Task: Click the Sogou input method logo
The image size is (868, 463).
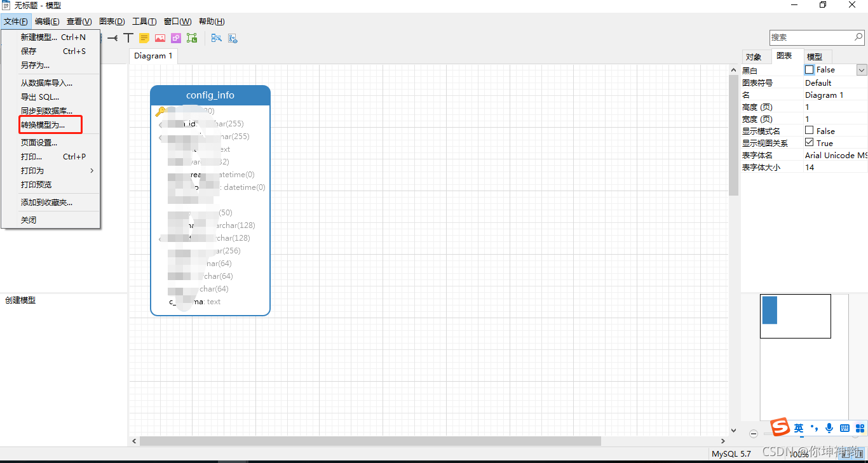Action: click(x=780, y=427)
